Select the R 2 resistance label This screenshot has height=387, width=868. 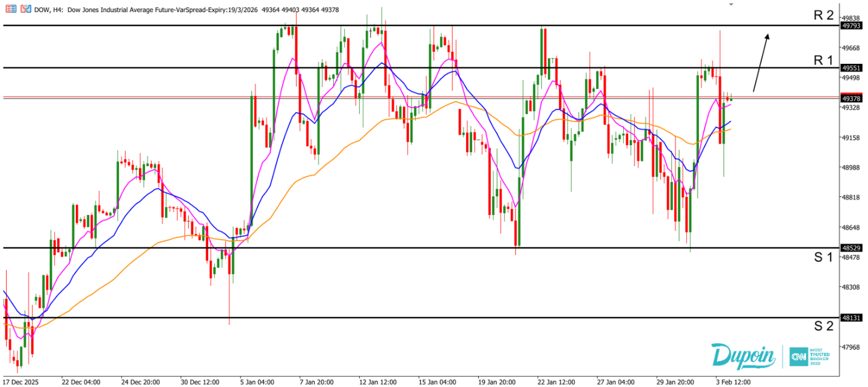[x=823, y=16]
